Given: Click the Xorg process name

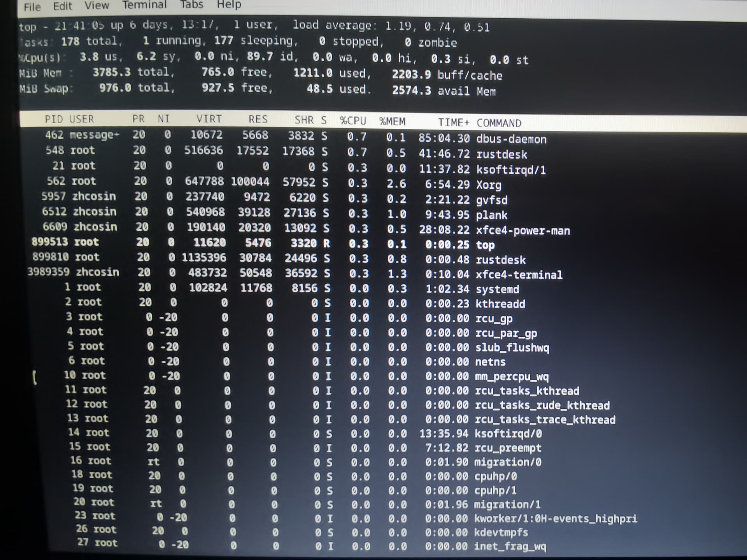Looking at the screenshot, I should [x=489, y=185].
